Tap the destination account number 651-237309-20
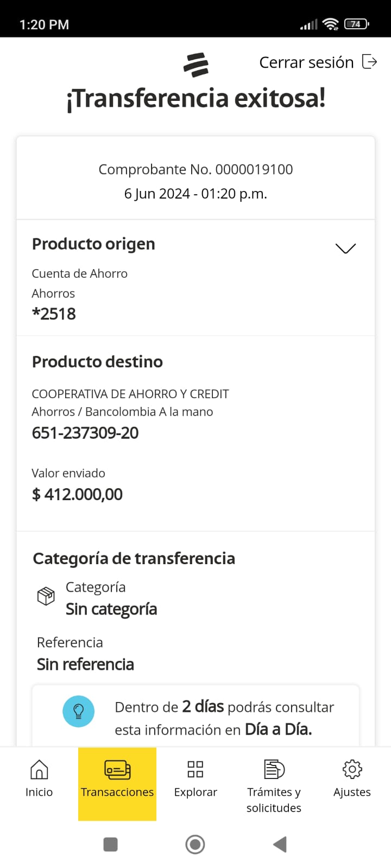 pos(85,433)
